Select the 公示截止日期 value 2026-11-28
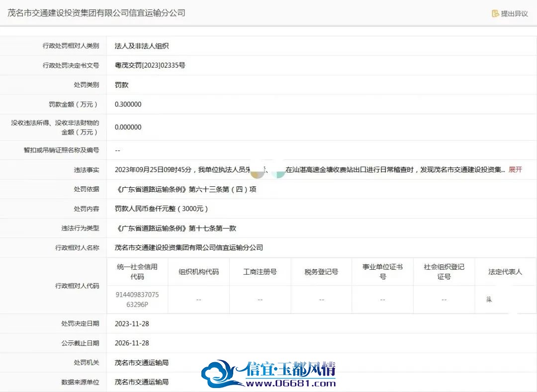 point(132,343)
